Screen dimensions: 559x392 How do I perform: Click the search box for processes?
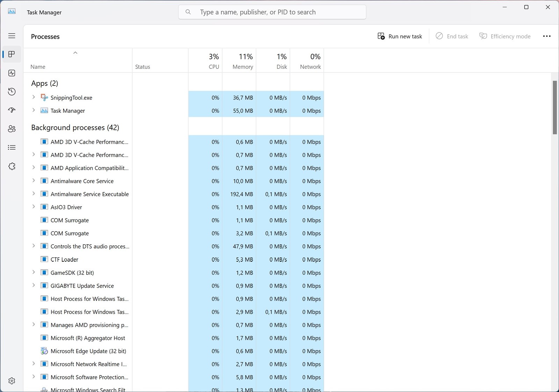coord(272,12)
